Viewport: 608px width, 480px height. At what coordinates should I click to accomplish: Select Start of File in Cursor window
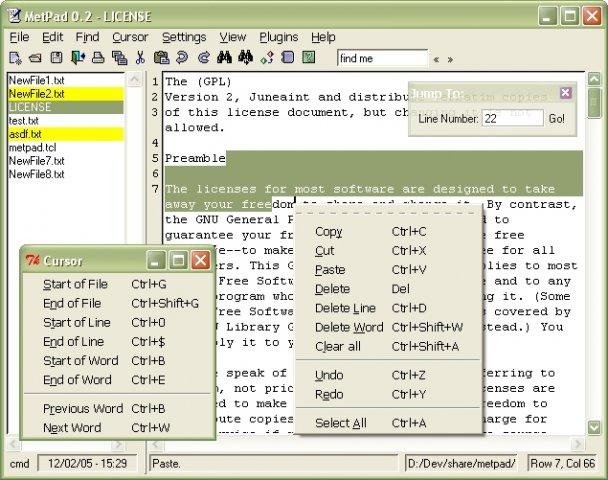[x=117, y=284]
